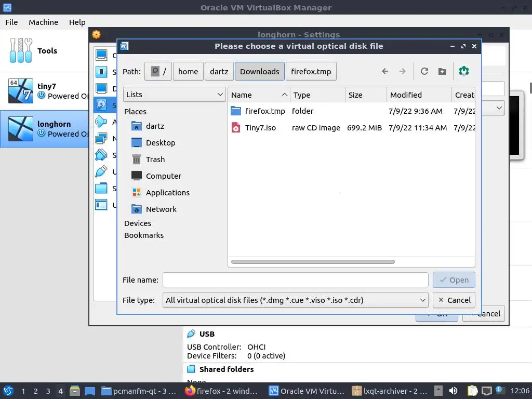
Task: Click the horizontal scrollbar in file list
Action: [x=312, y=262]
